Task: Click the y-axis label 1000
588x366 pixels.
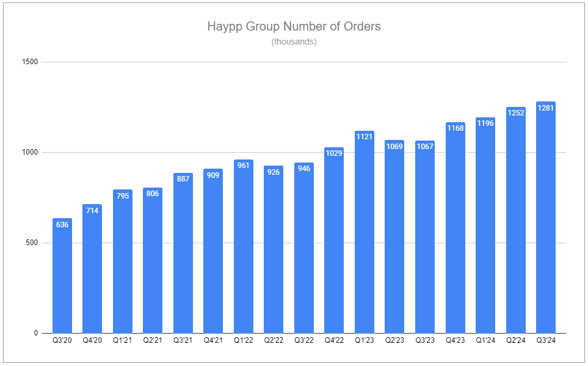Action: [30, 152]
